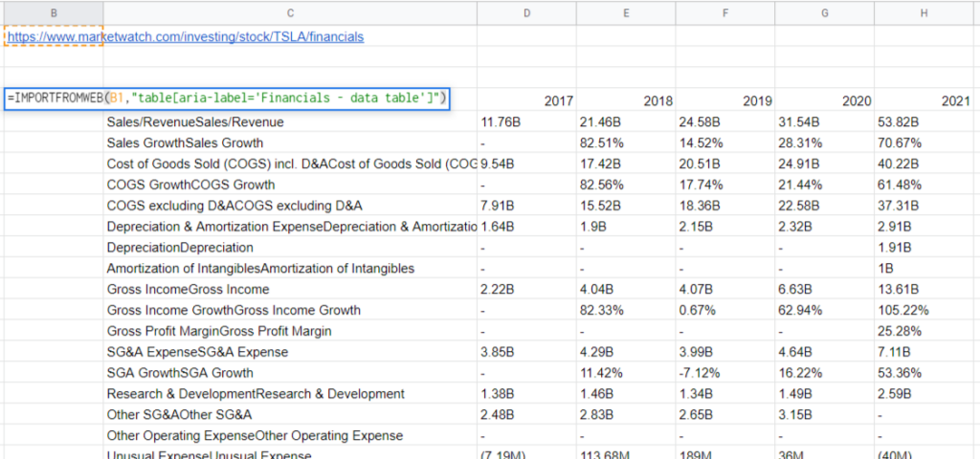The image size is (980, 459).
Task: Select the Sales/Revenue row label cell
Action: [290, 122]
